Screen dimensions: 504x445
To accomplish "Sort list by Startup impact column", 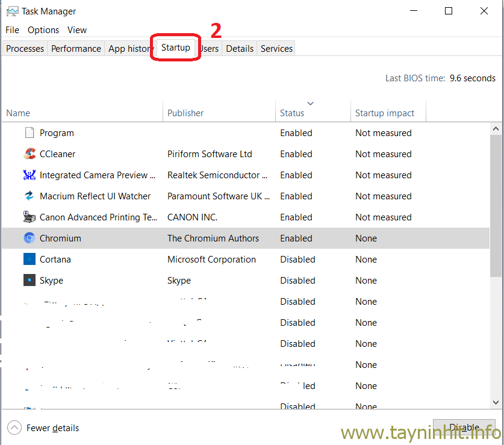I will click(x=385, y=113).
